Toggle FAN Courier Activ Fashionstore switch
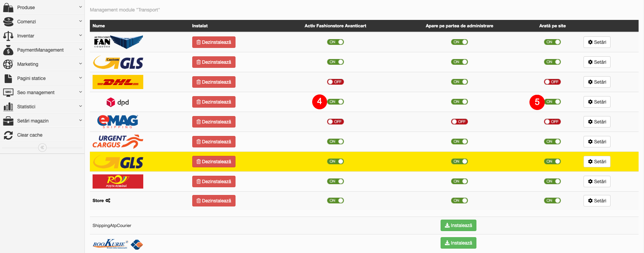The width and height of the screenshot is (644, 253). 335,42
